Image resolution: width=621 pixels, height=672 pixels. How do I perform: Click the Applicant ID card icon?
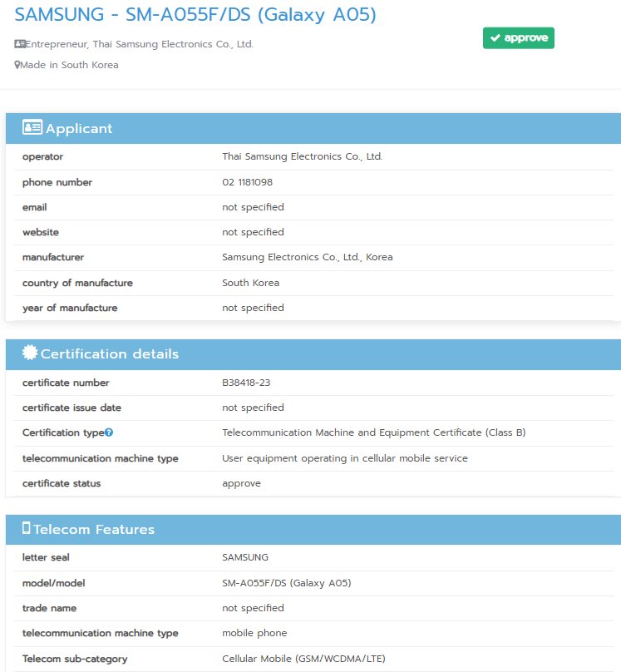pyautogui.click(x=32, y=128)
